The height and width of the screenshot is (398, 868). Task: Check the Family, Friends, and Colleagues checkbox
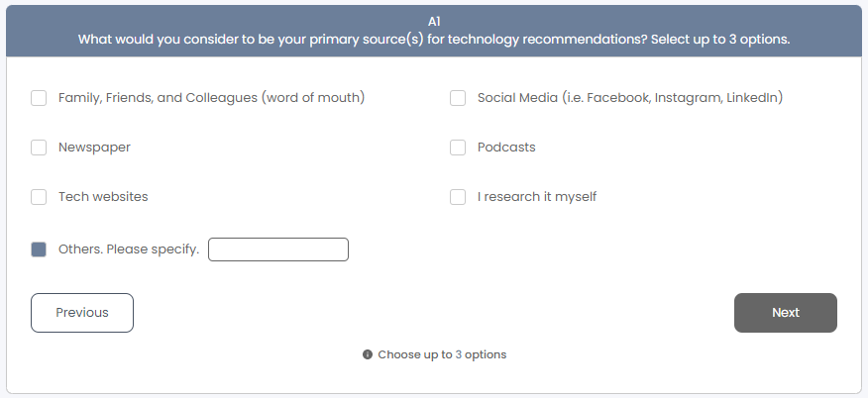pyautogui.click(x=39, y=98)
